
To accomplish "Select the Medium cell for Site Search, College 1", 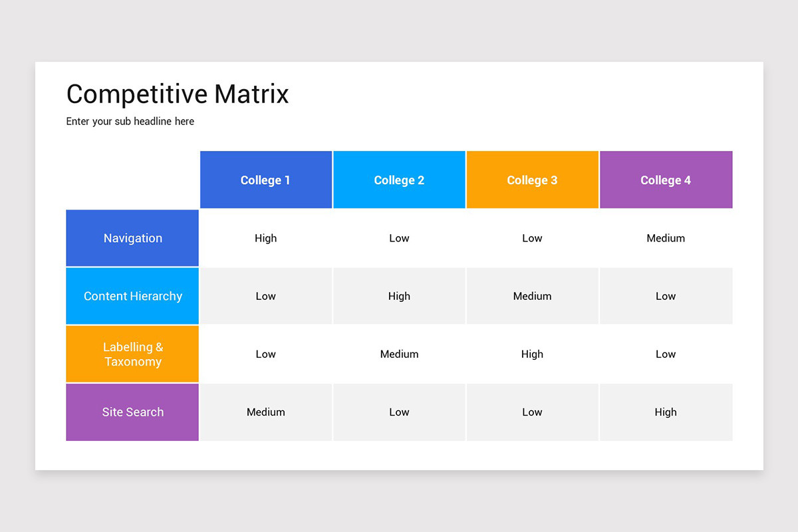I will [265, 412].
